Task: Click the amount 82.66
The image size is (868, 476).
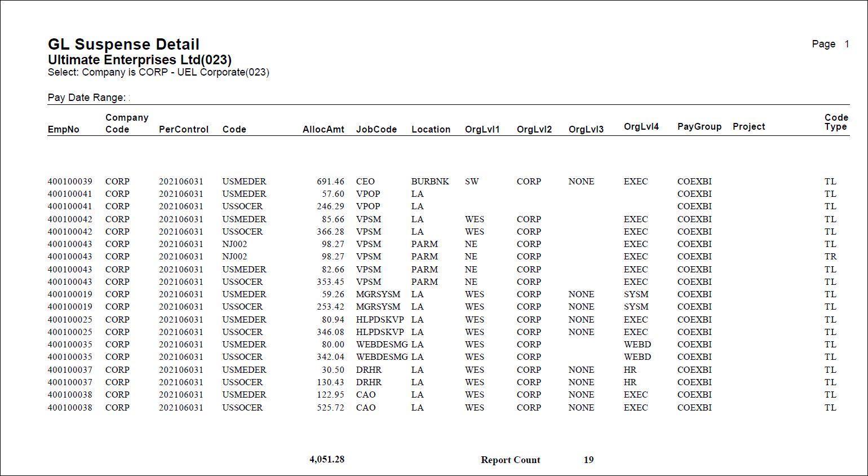Action: (x=333, y=270)
